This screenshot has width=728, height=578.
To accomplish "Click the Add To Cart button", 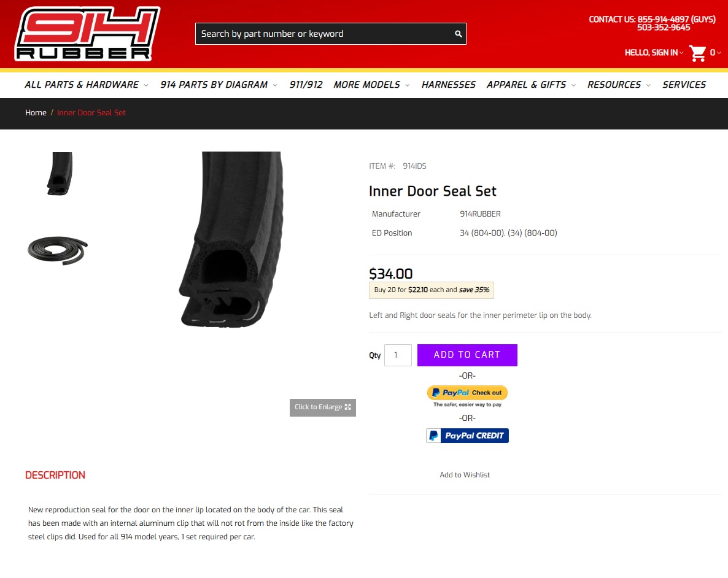I will point(467,355).
